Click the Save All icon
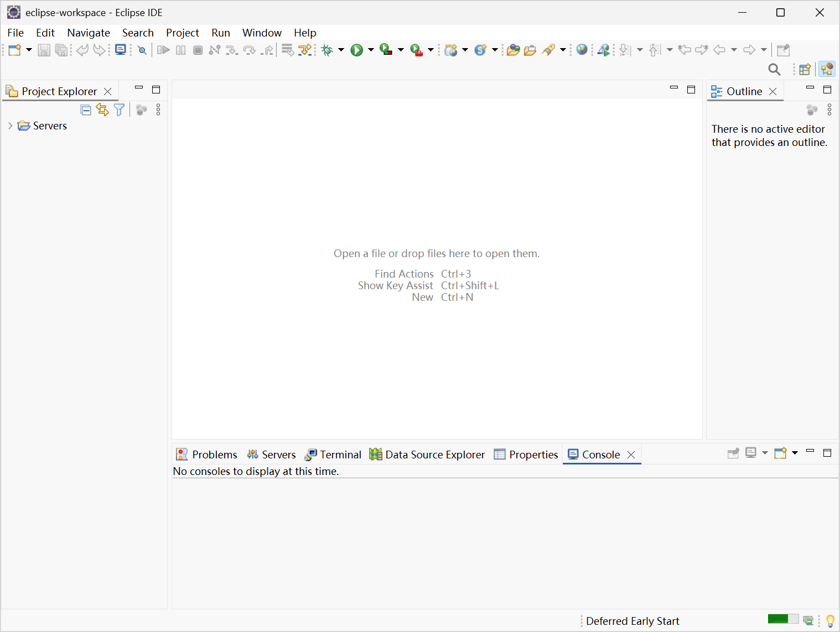840x632 pixels. point(61,50)
